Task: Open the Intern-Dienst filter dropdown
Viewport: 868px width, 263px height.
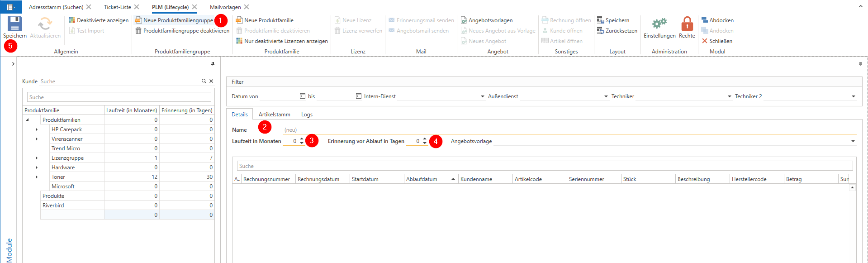Action: pos(482,96)
